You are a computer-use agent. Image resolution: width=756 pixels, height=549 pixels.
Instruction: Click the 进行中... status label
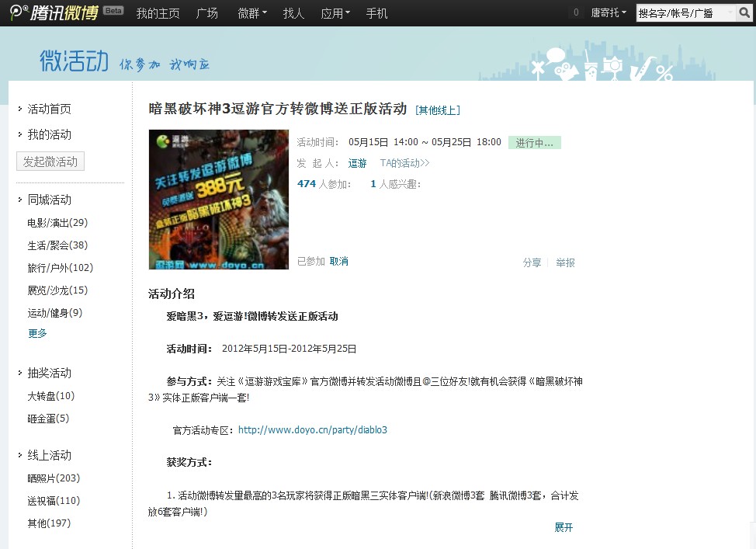(x=535, y=143)
